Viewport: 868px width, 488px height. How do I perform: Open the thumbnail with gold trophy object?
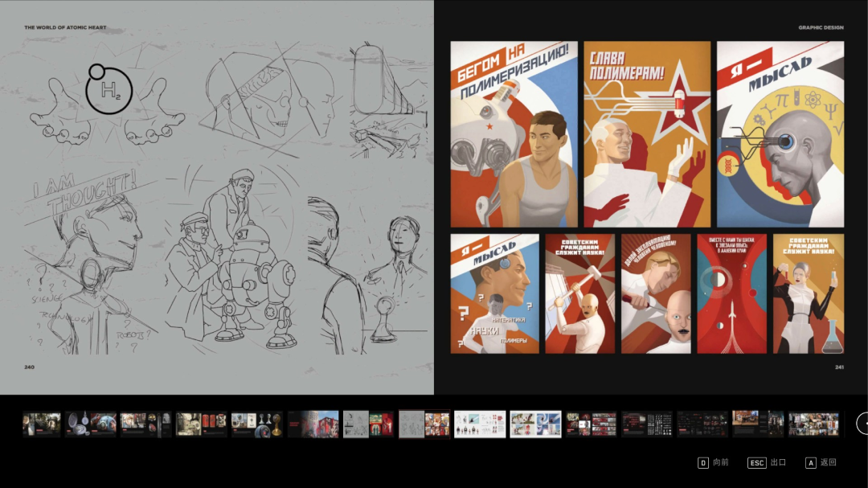257,424
